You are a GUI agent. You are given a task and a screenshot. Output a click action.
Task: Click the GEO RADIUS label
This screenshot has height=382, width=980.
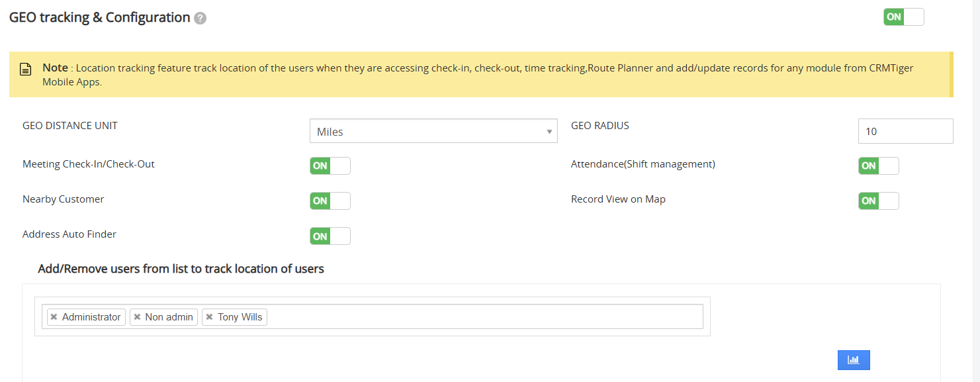pos(600,125)
